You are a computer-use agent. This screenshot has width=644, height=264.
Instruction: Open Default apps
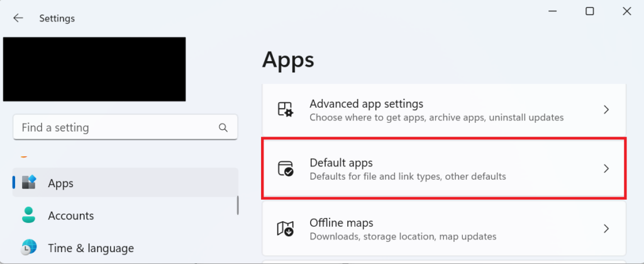click(444, 169)
